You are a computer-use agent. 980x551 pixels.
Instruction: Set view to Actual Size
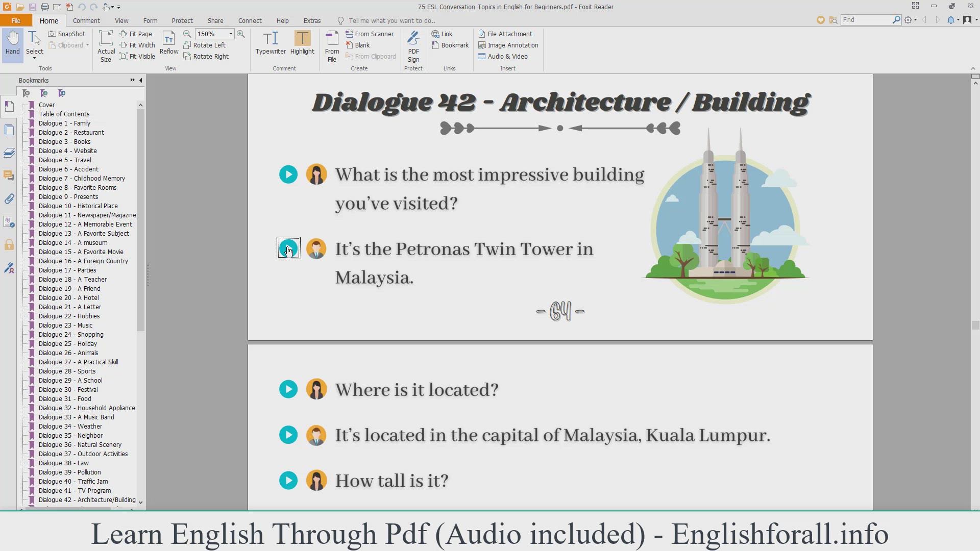click(106, 46)
